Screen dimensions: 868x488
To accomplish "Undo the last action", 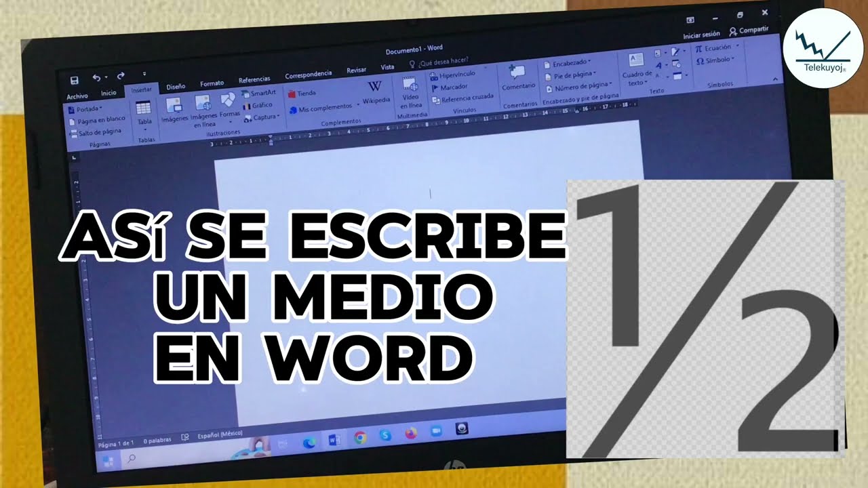I will click(96, 78).
